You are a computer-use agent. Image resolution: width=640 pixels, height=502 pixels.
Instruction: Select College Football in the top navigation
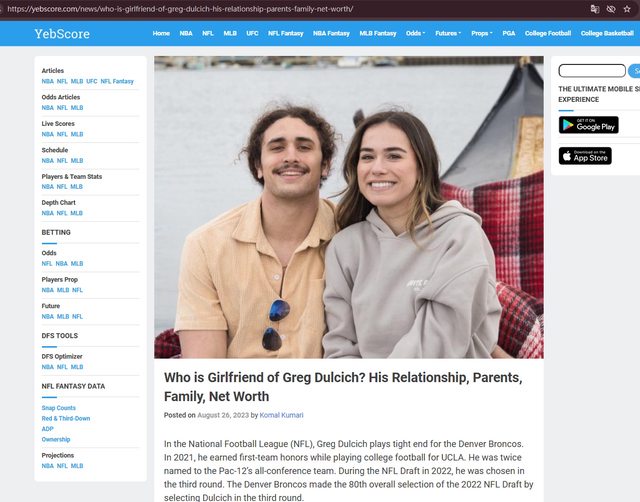pos(548,33)
